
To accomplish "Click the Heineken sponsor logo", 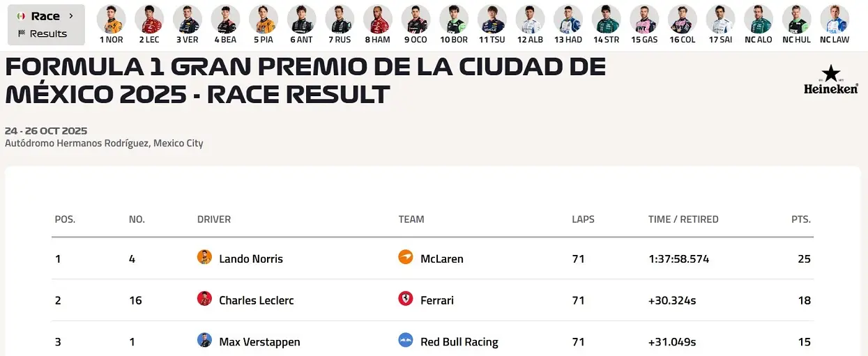I will click(830, 80).
